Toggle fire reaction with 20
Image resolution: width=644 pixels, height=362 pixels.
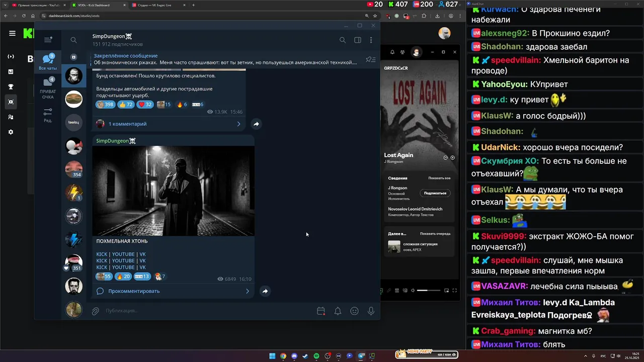pyautogui.click(x=123, y=277)
